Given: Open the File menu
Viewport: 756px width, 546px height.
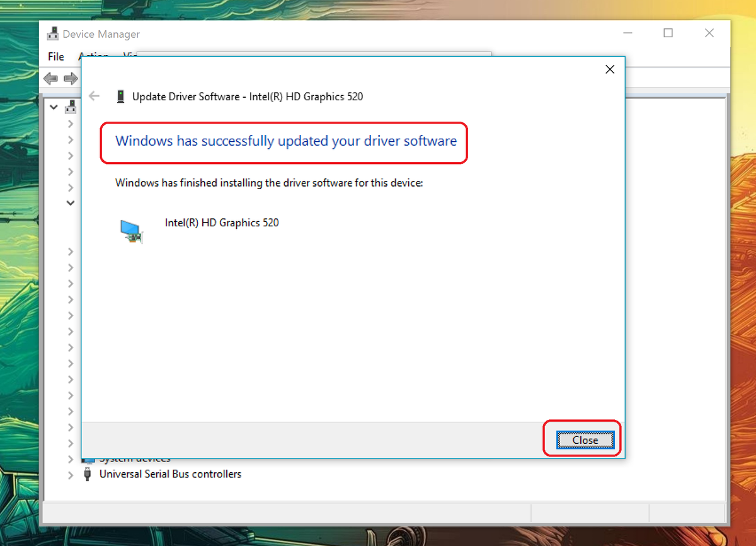Looking at the screenshot, I should click(x=55, y=56).
